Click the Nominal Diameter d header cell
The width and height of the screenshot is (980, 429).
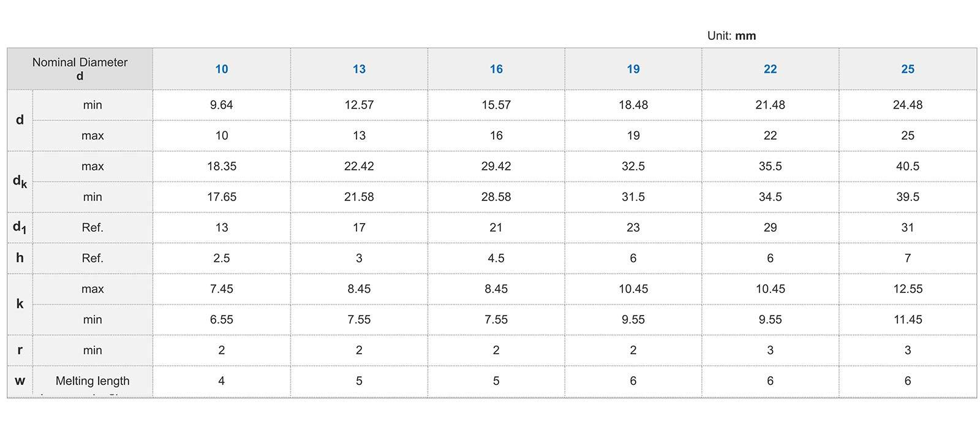80,69
